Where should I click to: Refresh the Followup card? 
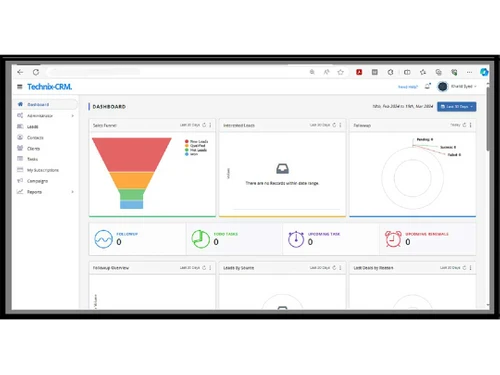tap(464, 125)
